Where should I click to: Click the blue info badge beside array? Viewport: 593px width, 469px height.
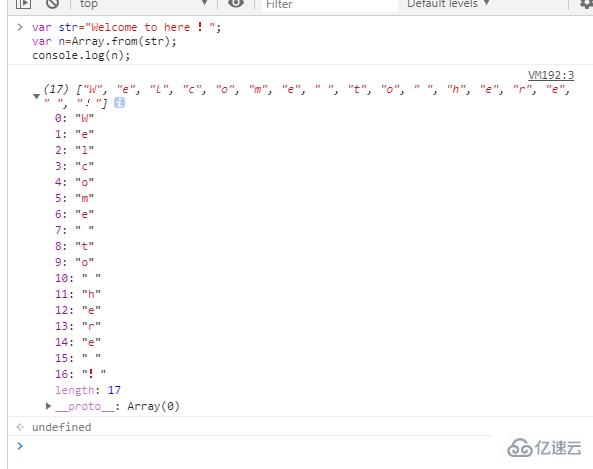point(120,102)
